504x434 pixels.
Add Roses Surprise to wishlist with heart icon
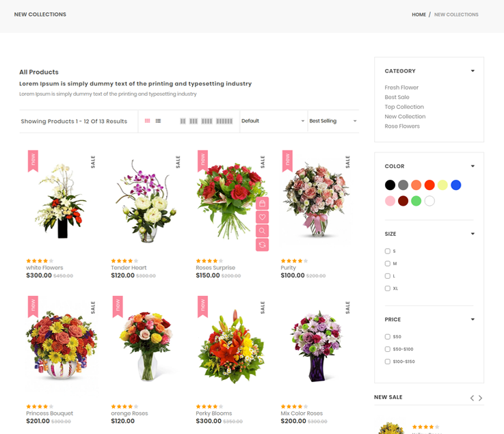point(263,217)
